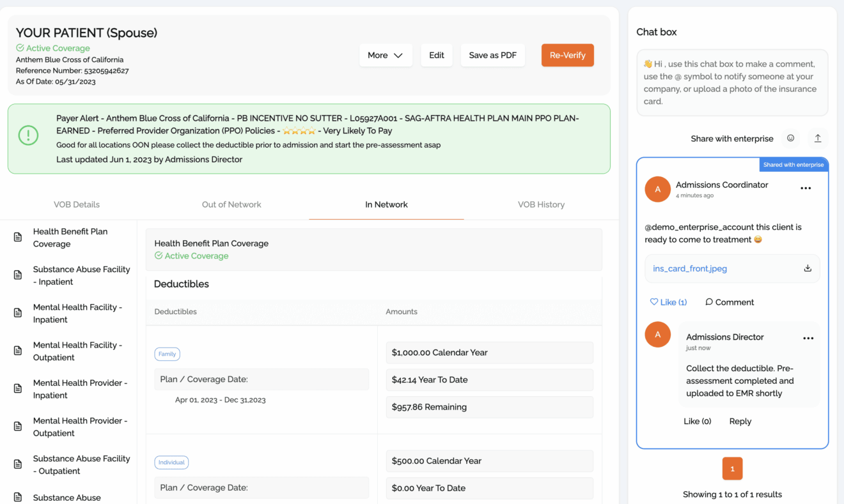The height and width of the screenshot is (504, 844).
Task: Expand the More dropdown menu
Action: [385, 56]
